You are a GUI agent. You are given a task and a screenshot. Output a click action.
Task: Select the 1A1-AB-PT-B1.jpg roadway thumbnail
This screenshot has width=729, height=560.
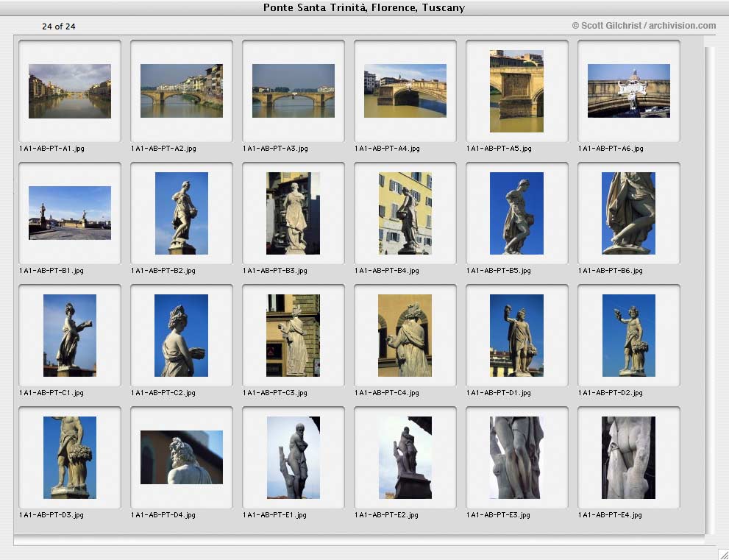click(70, 213)
